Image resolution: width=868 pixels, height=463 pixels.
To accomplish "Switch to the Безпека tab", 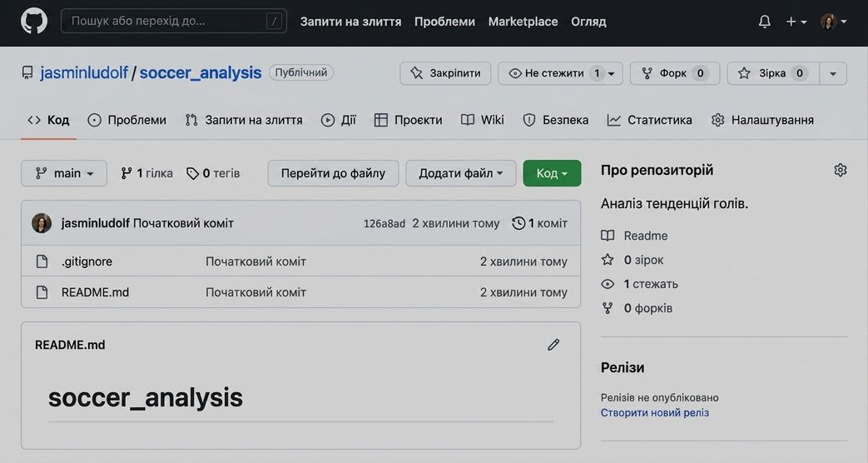I will point(555,120).
